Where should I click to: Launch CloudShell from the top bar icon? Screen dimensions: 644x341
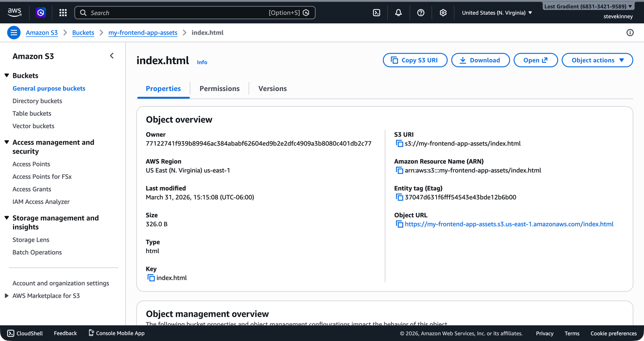point(376,13)
